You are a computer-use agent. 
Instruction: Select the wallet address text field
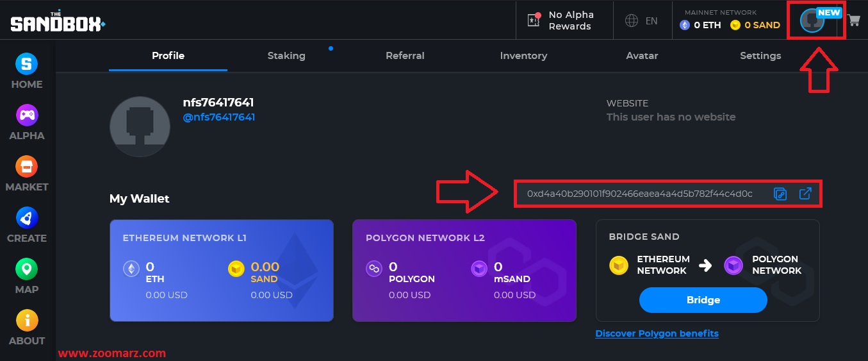[640, 194]
